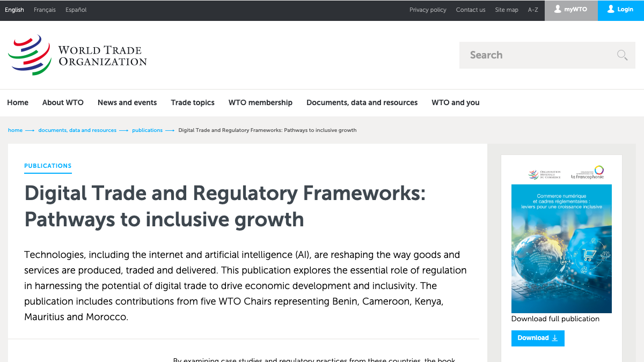Open the WTO and you menu
644x362 pixels.
click(456, 102)
